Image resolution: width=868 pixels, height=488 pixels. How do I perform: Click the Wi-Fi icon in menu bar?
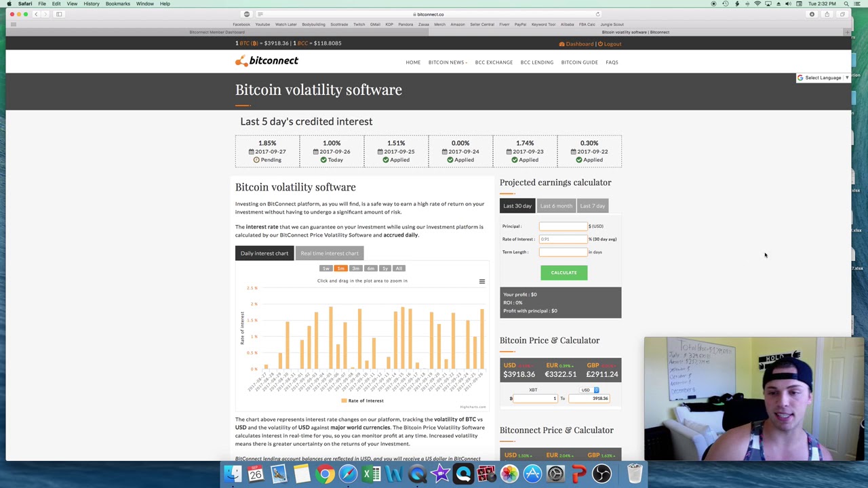[757, 4]
